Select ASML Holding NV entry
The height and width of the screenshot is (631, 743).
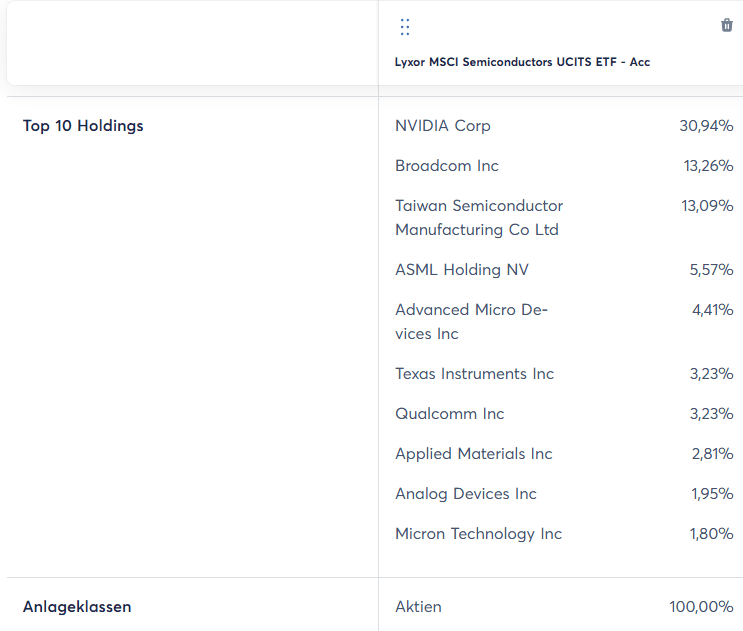[x=462, y=270]
